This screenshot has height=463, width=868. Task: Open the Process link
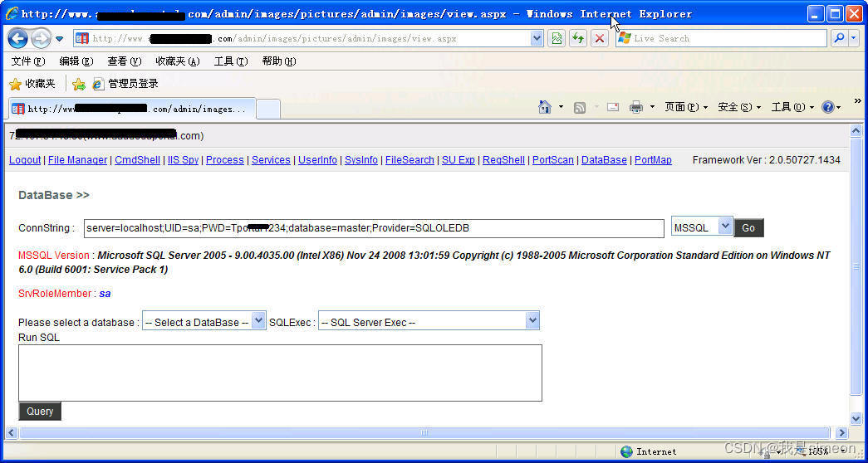(225, 160)
